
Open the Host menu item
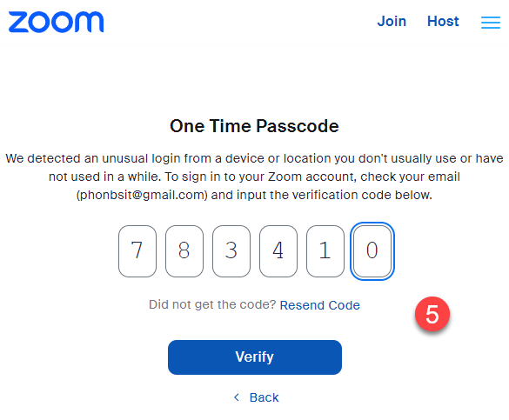tap(443, 22)
